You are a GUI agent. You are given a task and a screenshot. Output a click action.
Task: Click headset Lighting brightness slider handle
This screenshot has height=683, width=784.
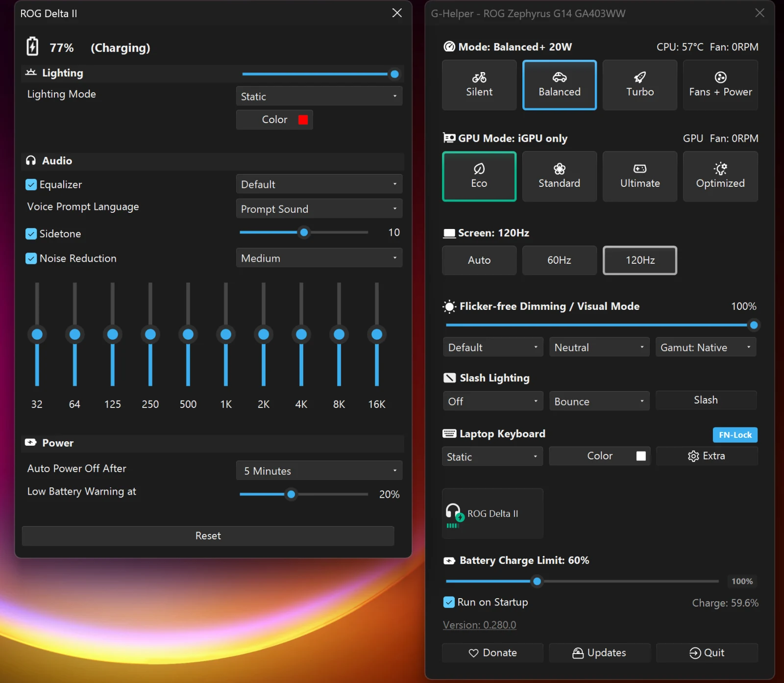click(394, 74)
